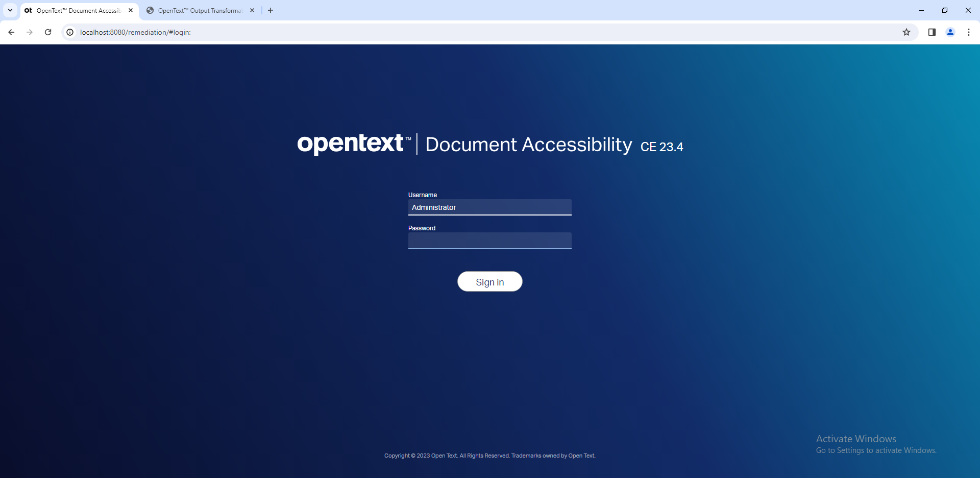Open the site information view icon

click(x=69, y=32)
